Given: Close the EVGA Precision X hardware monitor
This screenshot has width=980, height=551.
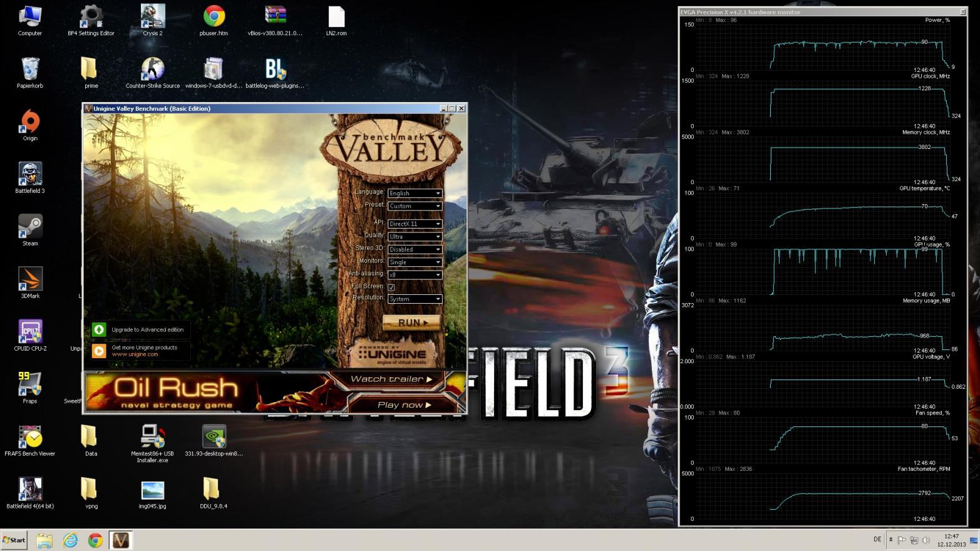Looking at the screenshot, I should (x=962, y=12).
